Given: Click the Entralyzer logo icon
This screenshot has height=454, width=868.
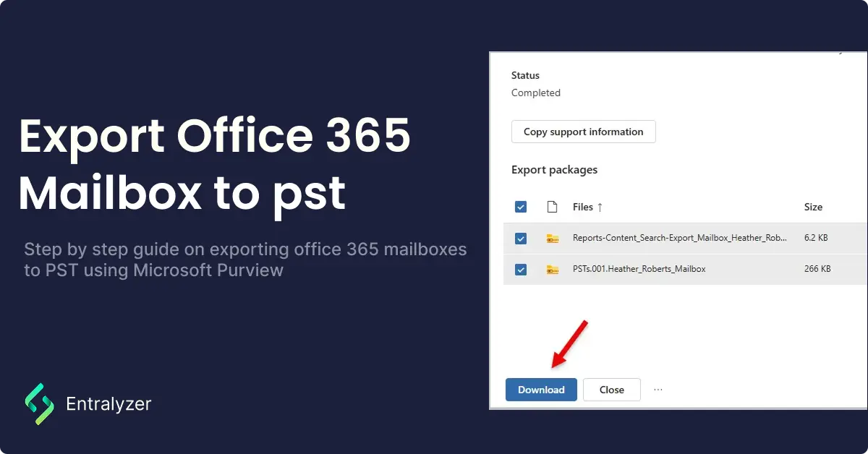Looking at the screenshot, I should pyautogui.click(x=40, y=403).
